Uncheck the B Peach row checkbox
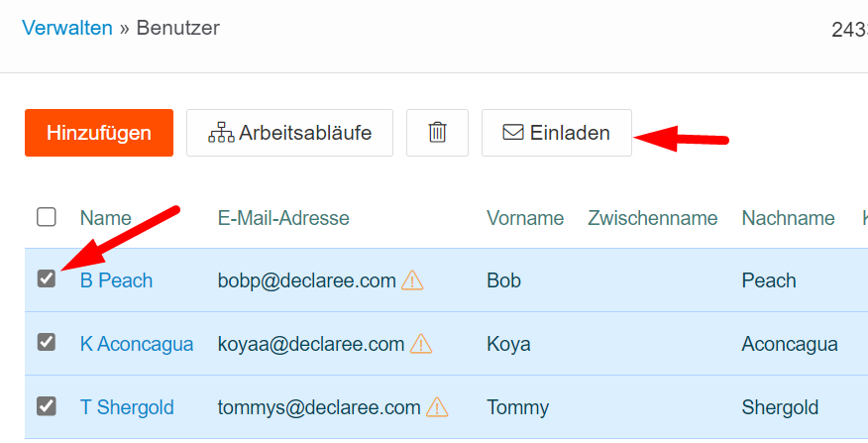This screenshot has width=868, height=443. [x=47, y=279]
